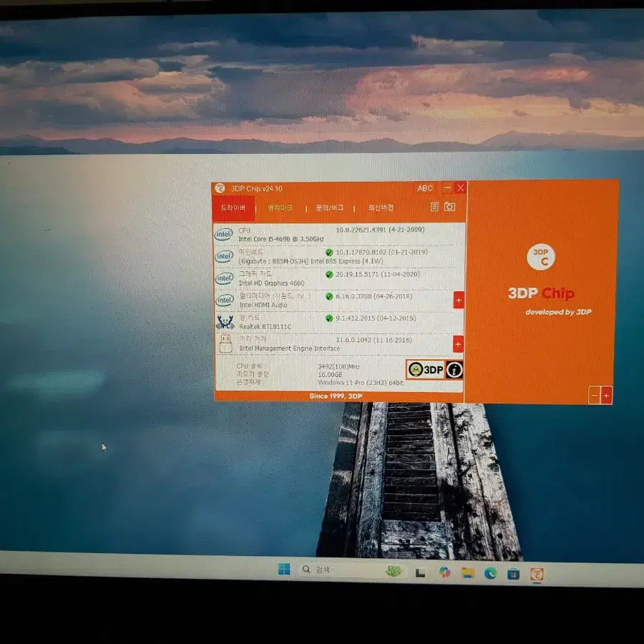Click the CPU clock value "3492(100)MHz"

pos(339,366)
